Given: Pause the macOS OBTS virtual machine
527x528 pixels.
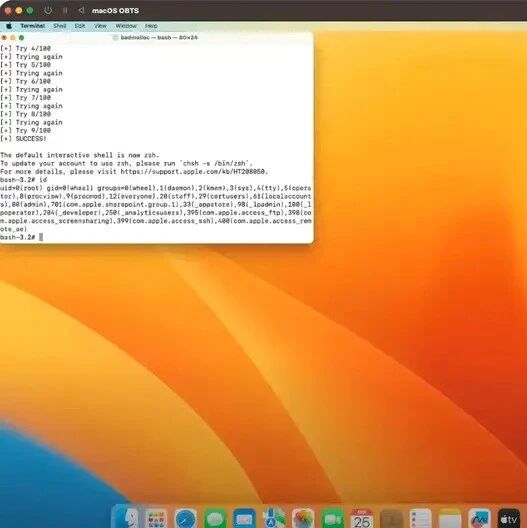Looking at the screenshot, I should [65, 10].
